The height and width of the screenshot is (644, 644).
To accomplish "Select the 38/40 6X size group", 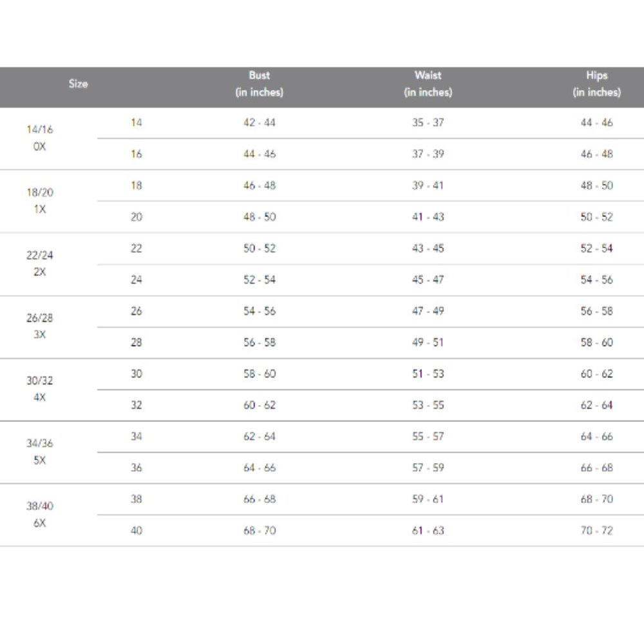I will [40, 514].
